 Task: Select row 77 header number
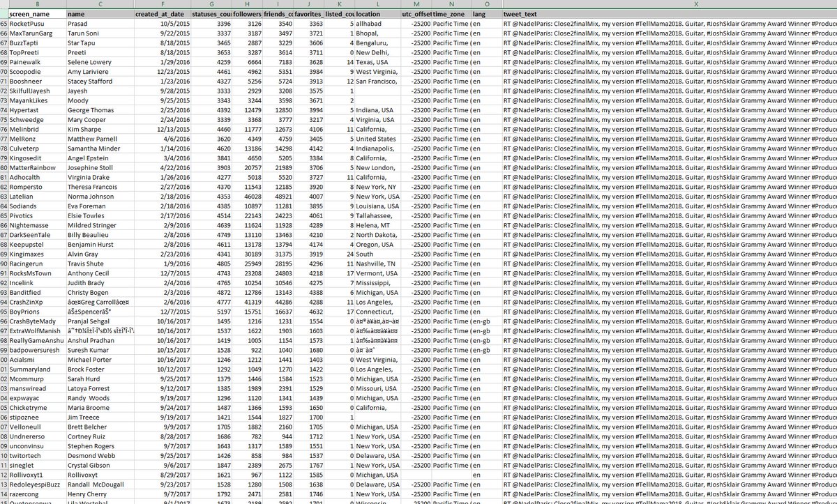3,138
